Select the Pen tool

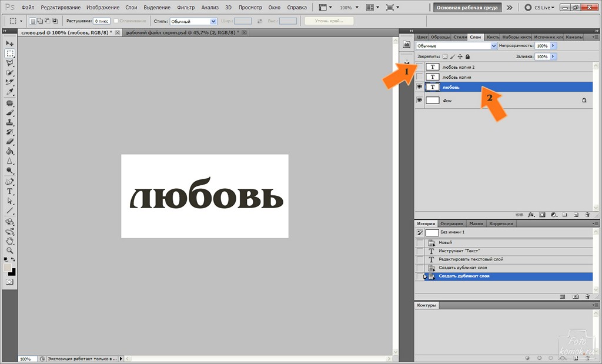pyautogui.click(x=9, y=182)
